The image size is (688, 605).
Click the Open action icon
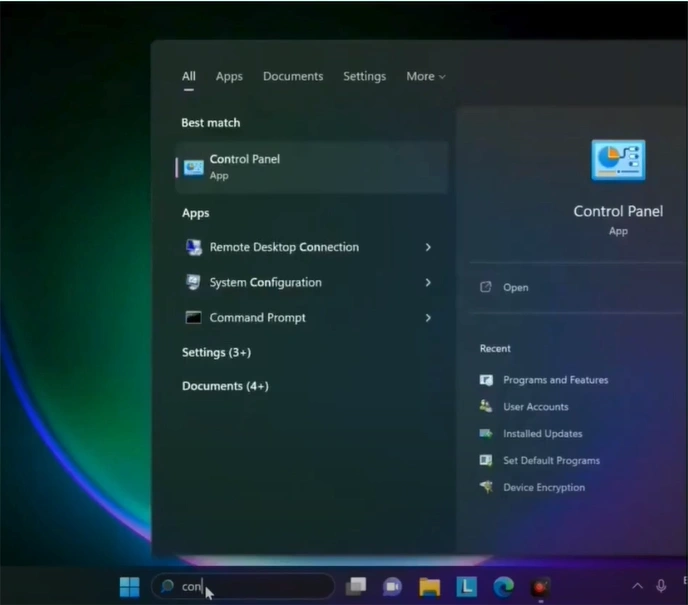coord(486,287)
